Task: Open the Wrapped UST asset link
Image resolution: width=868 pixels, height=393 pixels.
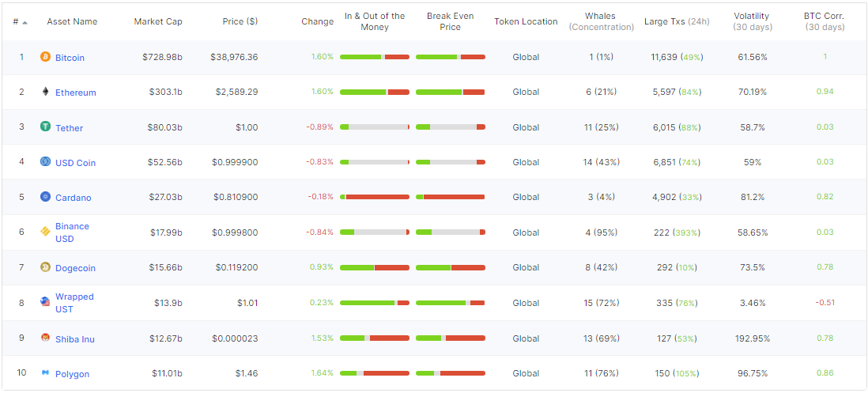Action: [x=75, y=303]
